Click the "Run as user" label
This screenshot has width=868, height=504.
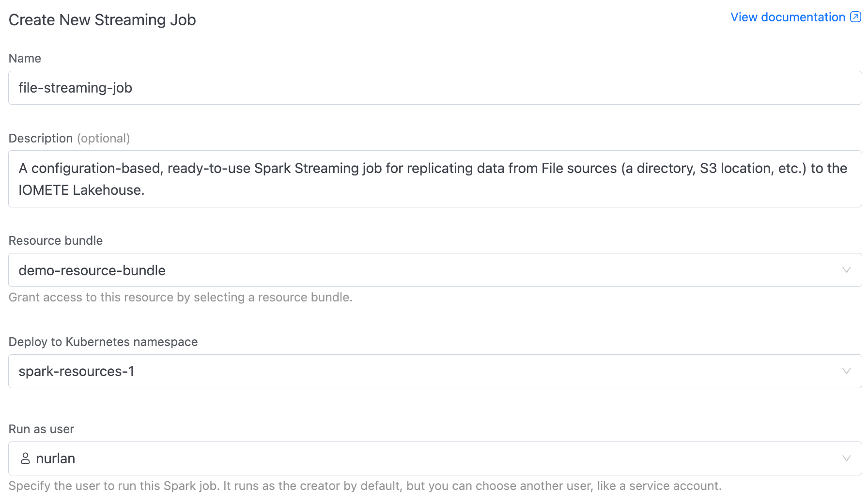tap(41, 429)
